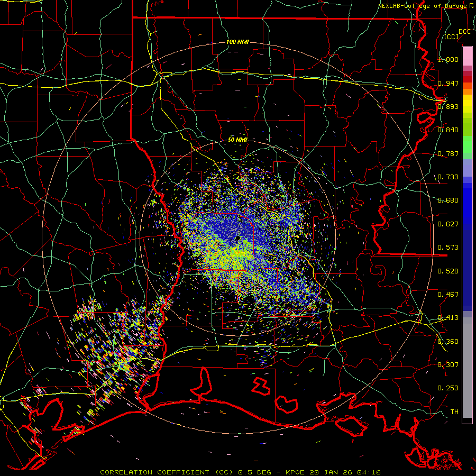Select the 0.360 color scale value
This screenshot has height=476, width=476.
pyautogui.click(x=448, y=342)
